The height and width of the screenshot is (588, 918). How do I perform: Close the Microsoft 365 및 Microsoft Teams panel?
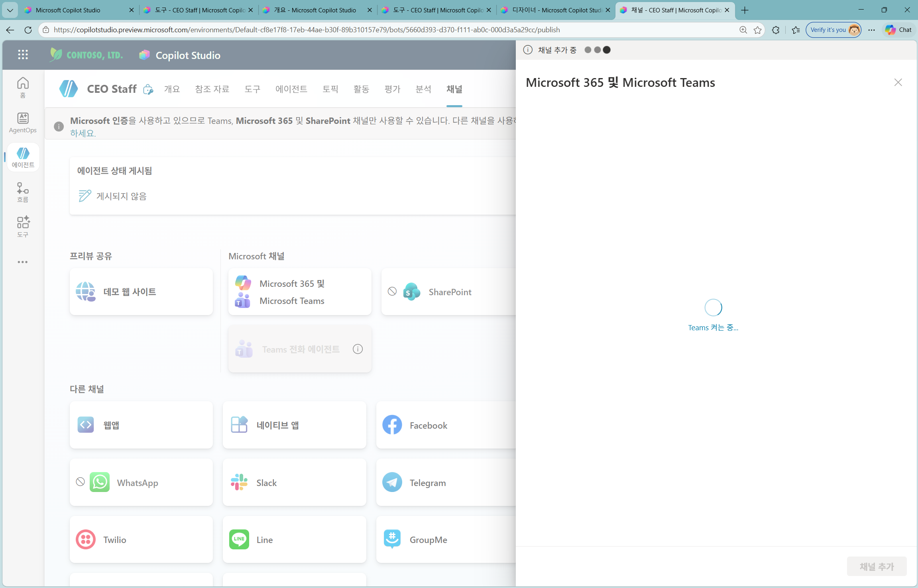tap(898, 82)
